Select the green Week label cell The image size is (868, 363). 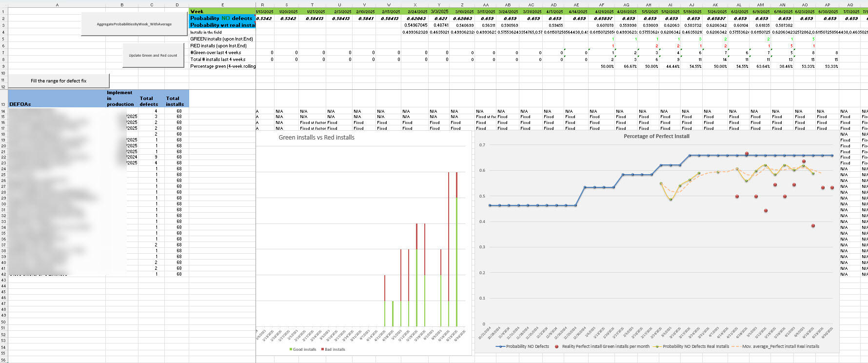[222, 11]
